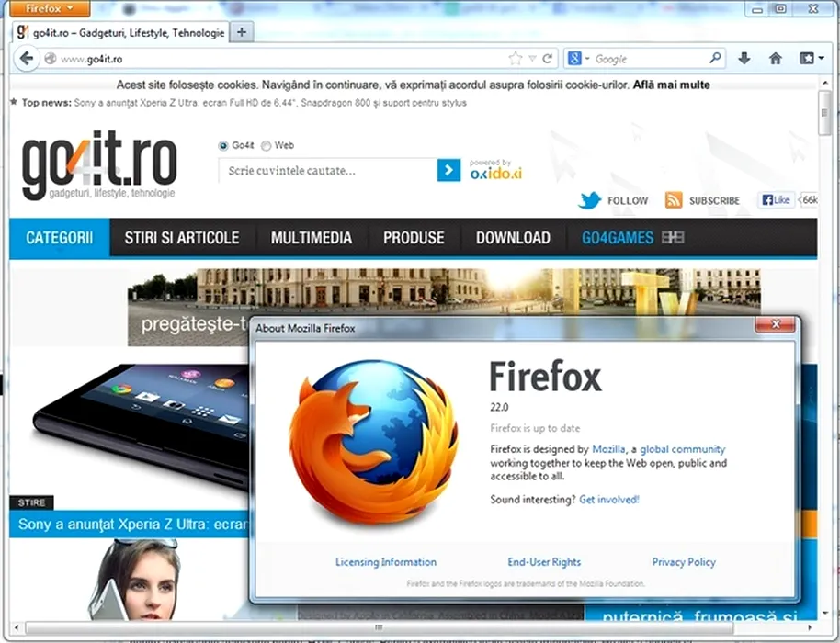Click the orange RSS feed icon
This screenshot has width=840, height=643.
[x=674, y=200]
